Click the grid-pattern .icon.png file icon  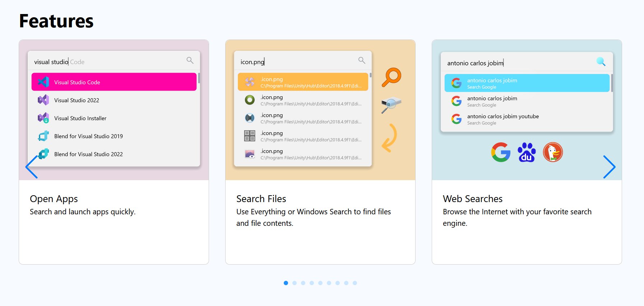click(250, 136)
